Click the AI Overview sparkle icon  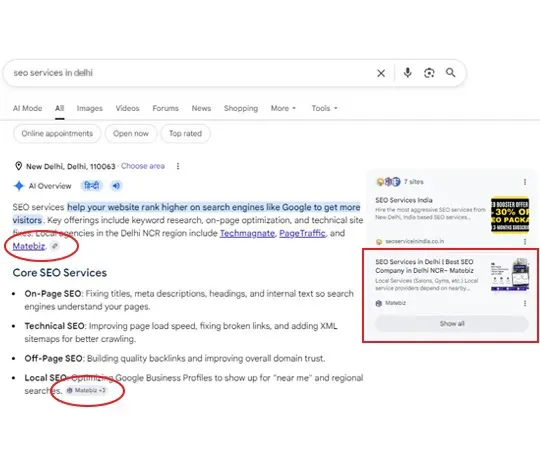pyautogui.click(x=19, y=186)
